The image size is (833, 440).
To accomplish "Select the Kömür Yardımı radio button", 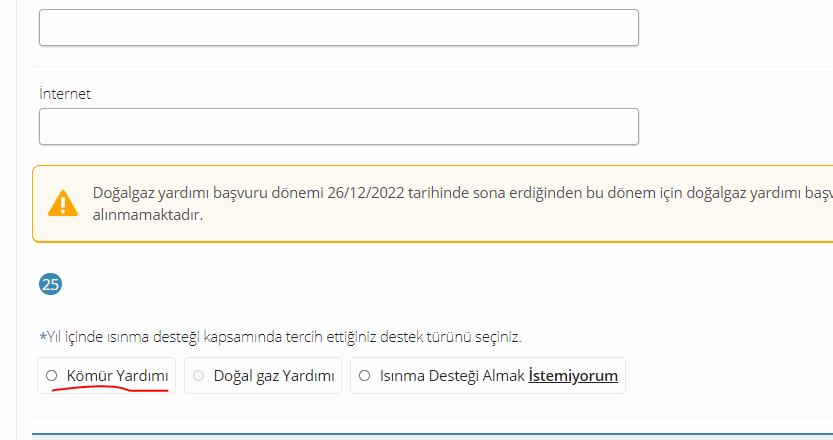I will (52, 376).
